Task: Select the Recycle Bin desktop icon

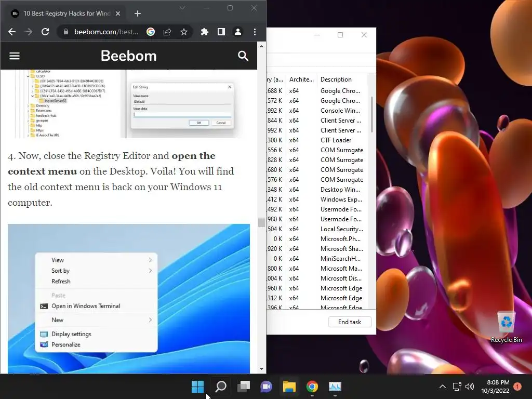Action: click(506, 327)
